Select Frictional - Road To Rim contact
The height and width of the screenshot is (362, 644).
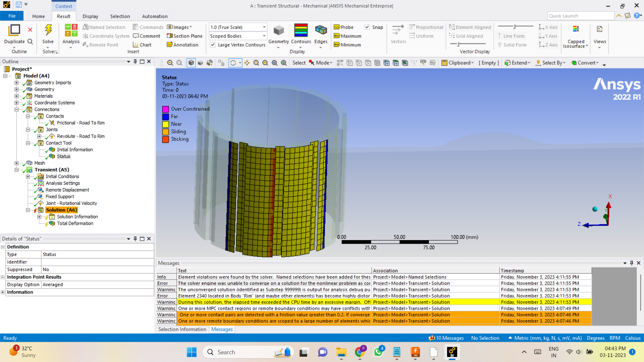tap(80, 123)
